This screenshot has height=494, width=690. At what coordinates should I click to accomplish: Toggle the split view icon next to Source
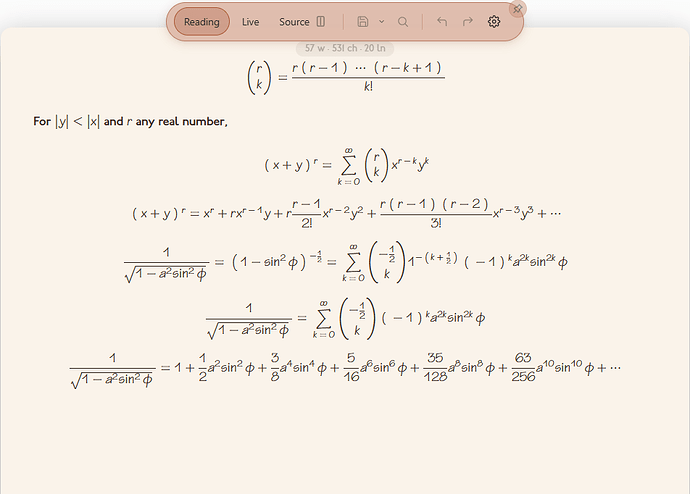click(x=321, y=22)
